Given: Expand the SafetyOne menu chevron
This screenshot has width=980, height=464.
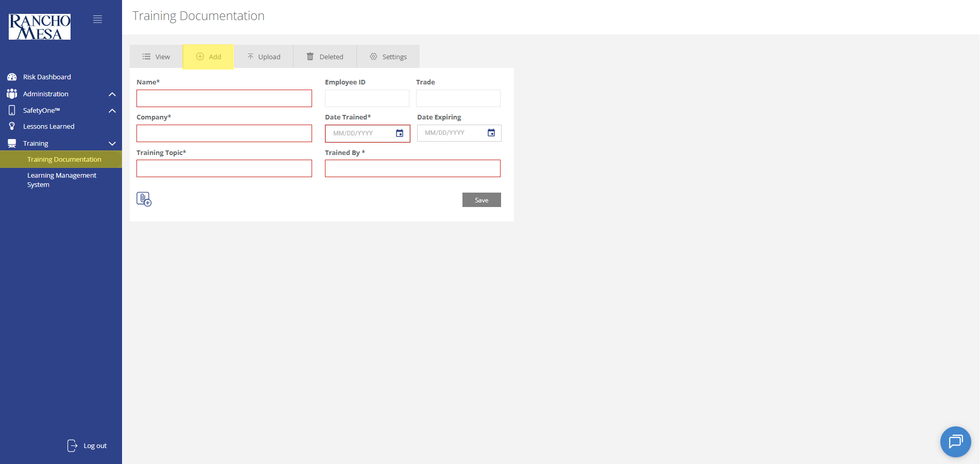Looking at the screenshot, I should pyautogui.click(x=112, y=111).
